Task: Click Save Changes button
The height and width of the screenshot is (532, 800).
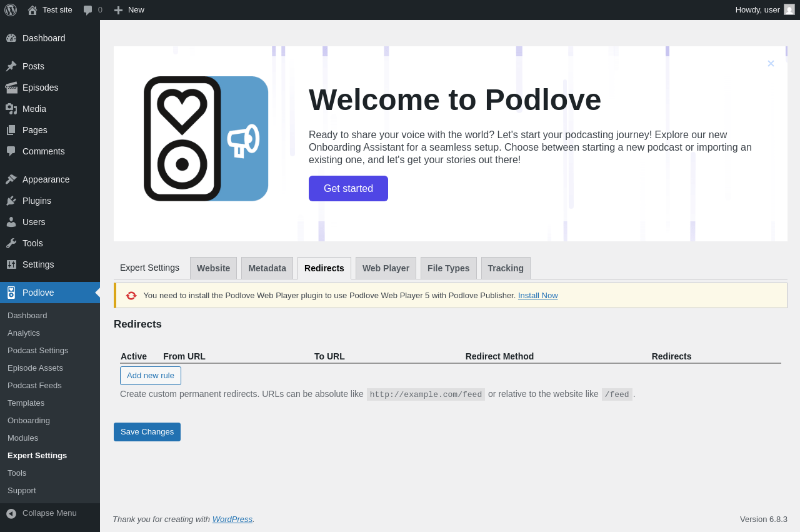Action: (147, 432)
